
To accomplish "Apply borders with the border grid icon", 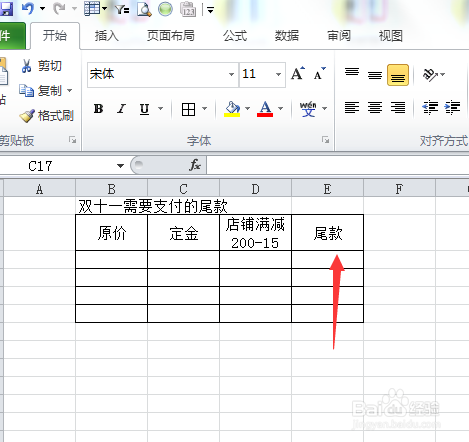I will point(188,109).
